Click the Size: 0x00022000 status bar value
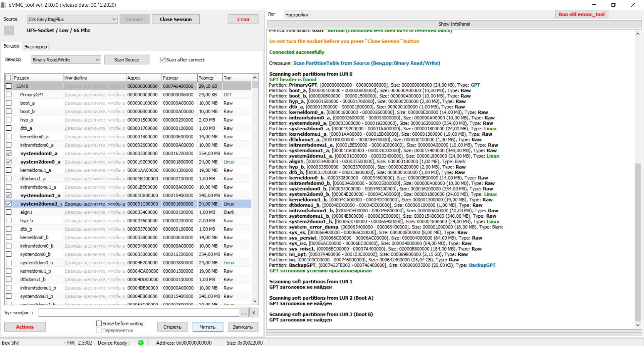Image resolution: width=644 pixels, height=346 pixels. pos(245,343)
